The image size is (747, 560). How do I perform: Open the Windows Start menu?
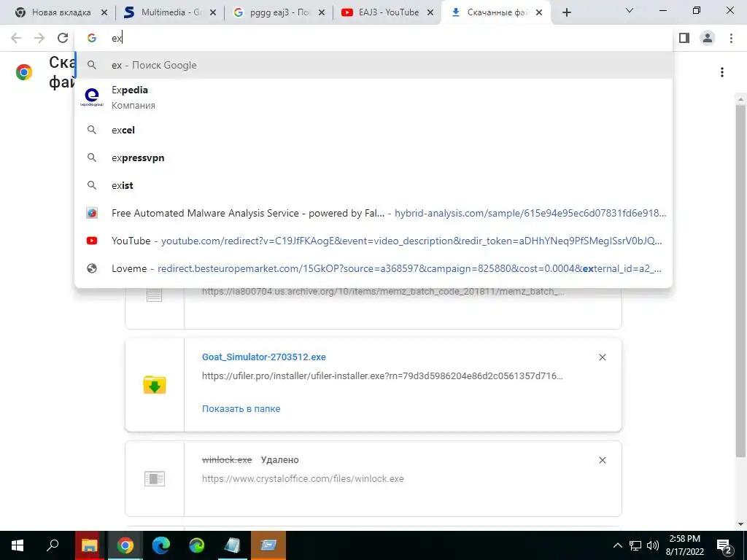pyautogui.click(x=18, y=545)
